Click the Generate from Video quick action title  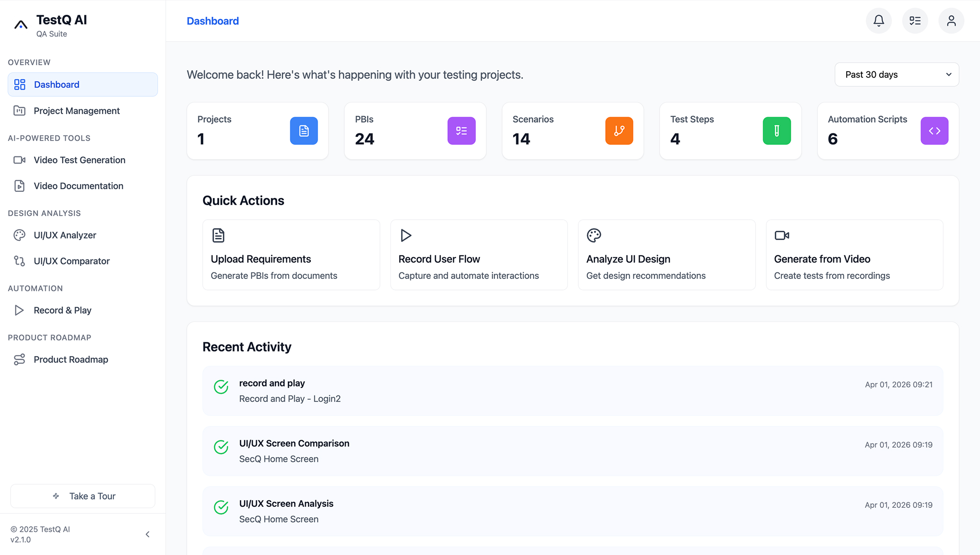click(x=822, y=259)
